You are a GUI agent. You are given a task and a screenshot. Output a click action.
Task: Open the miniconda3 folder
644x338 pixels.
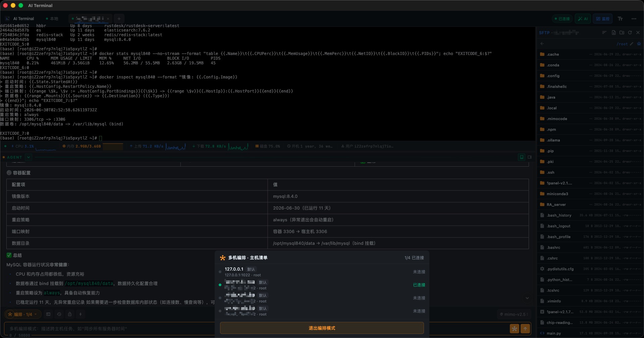(x=590, y=194)
